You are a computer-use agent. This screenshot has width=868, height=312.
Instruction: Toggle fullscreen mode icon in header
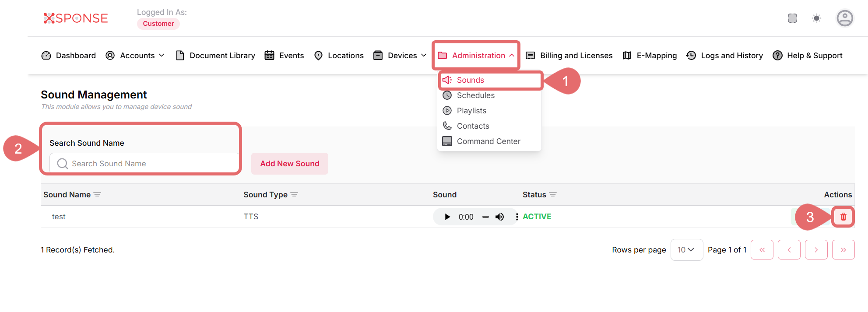pyautogui.click(x=792, y=18)
